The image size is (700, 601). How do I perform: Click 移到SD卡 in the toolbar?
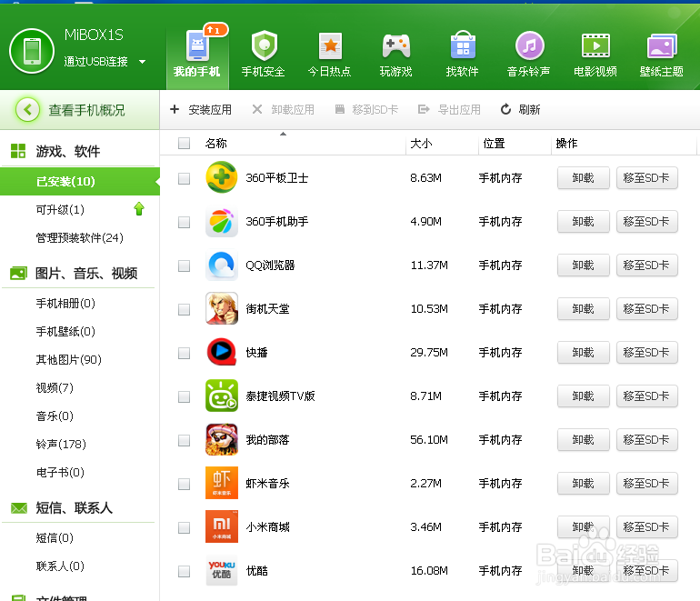[x=366, y=109]
